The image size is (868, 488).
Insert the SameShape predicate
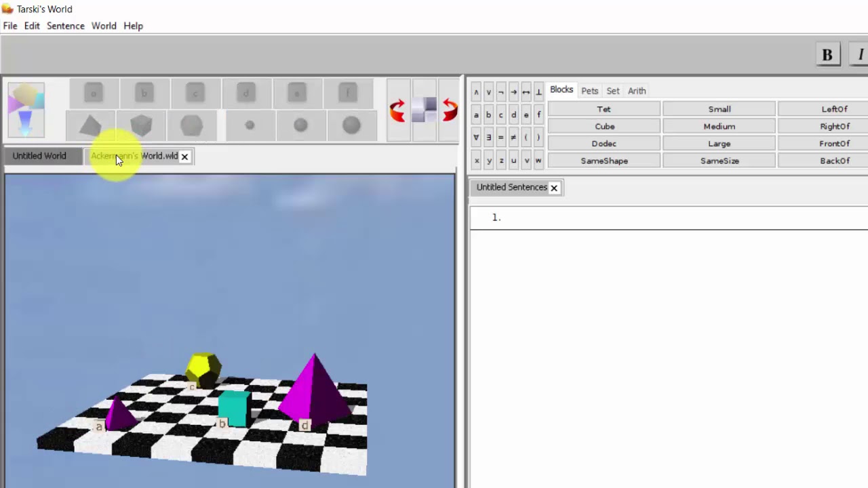point(604,161)
